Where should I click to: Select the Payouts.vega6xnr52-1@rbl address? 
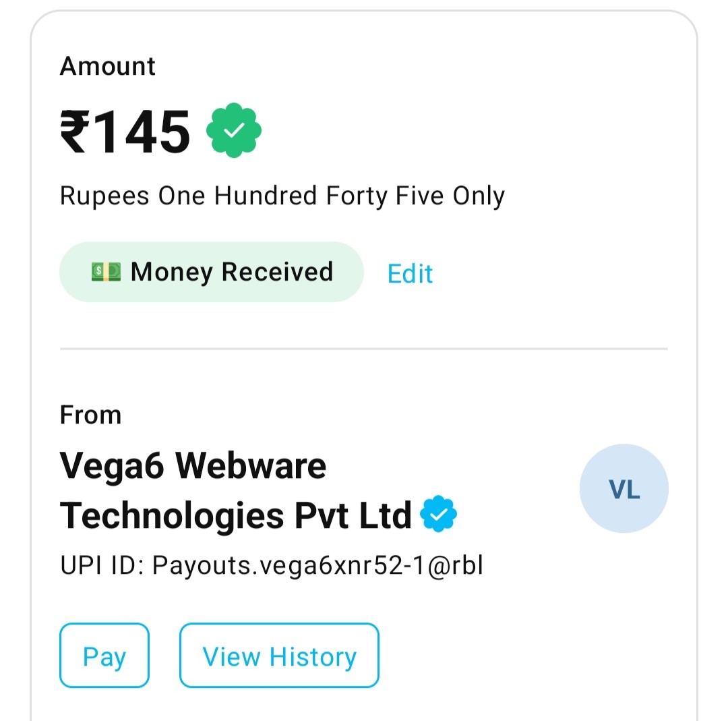[317, 566]
